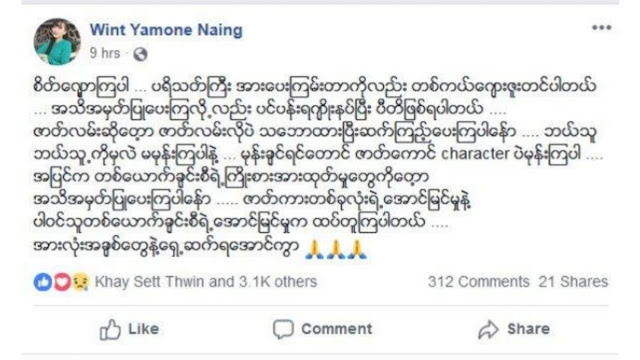Click the 9 hrs timestamp link
The image size is (640, 360).
tap(105, 53)
